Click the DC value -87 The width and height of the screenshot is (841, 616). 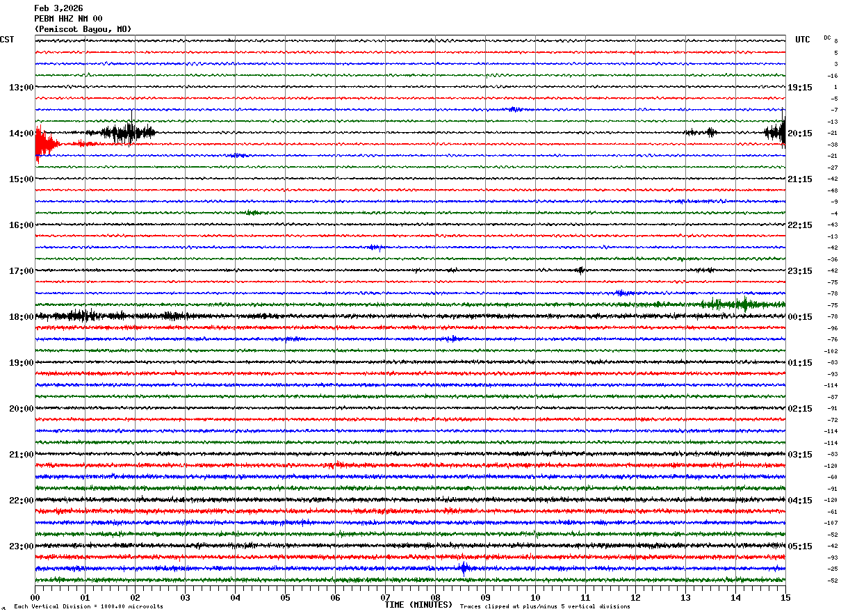click(x=833, y=397)
